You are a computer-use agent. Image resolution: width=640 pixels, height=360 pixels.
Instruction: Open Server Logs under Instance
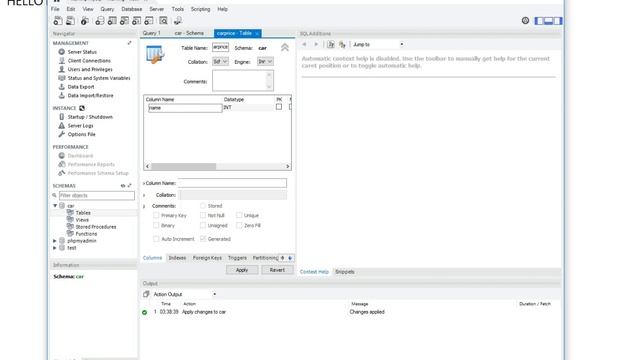pos(80,126)
